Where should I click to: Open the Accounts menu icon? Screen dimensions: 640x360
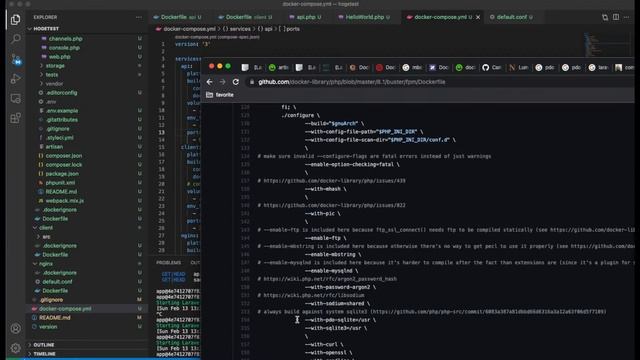pyautogui.click(x=15, y=328)
